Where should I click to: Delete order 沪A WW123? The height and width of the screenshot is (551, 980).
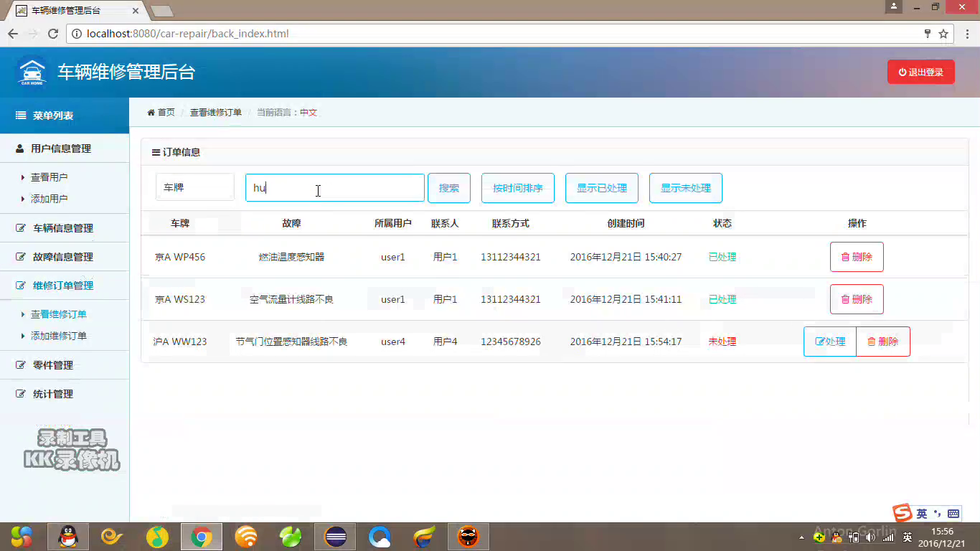tap(883, 342)
